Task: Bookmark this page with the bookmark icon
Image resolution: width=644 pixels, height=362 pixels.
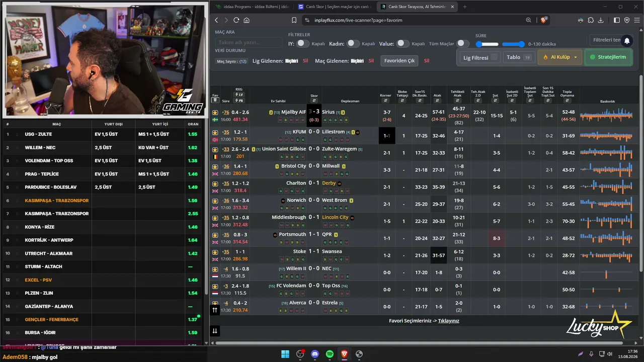Action: [x=294, y=20]
